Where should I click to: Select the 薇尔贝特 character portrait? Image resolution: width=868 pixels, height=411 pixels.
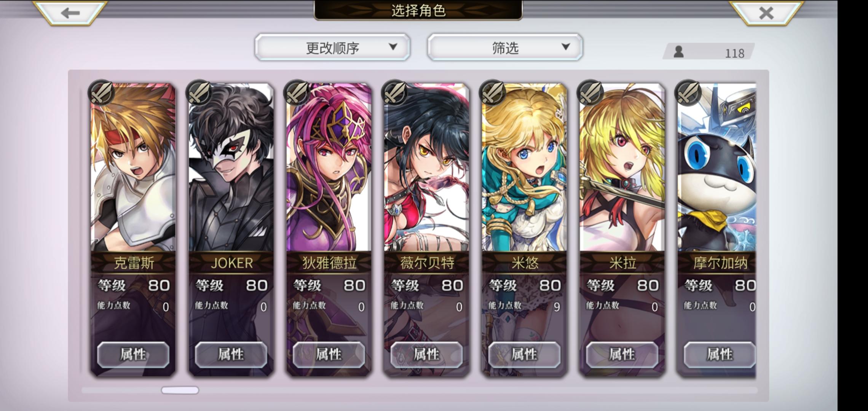pyautogui.click(x=426, y=167)
